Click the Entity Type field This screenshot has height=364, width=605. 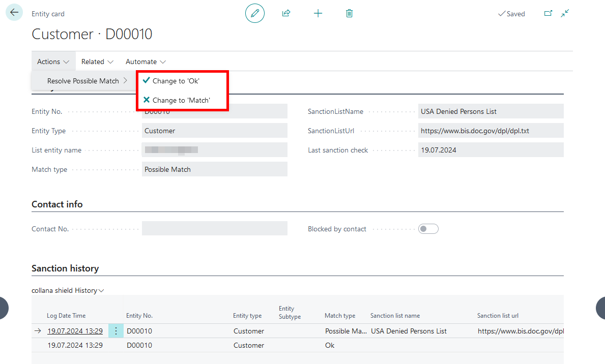215,131
